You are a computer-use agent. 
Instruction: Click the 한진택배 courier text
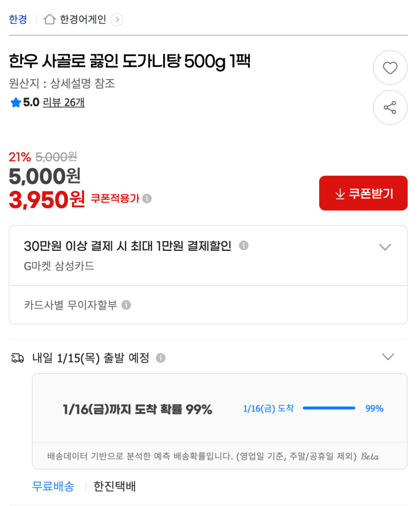tap(115, 486)
